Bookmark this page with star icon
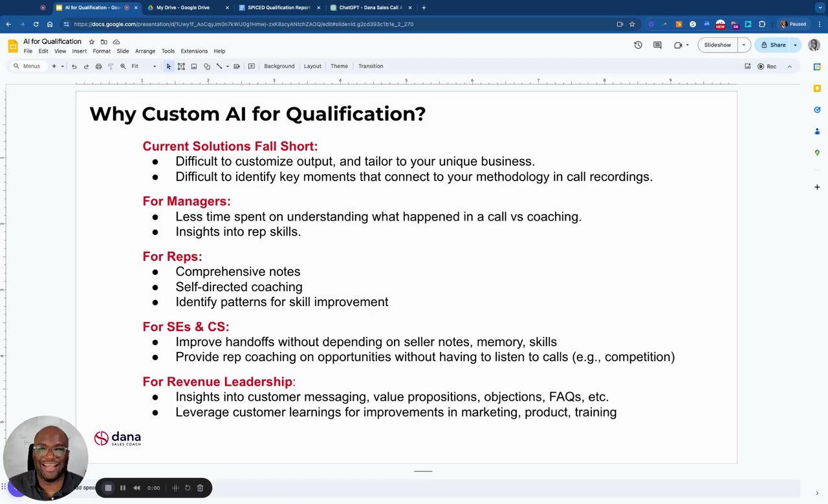Viewport: 828px width, 504px height. (632, 24)
